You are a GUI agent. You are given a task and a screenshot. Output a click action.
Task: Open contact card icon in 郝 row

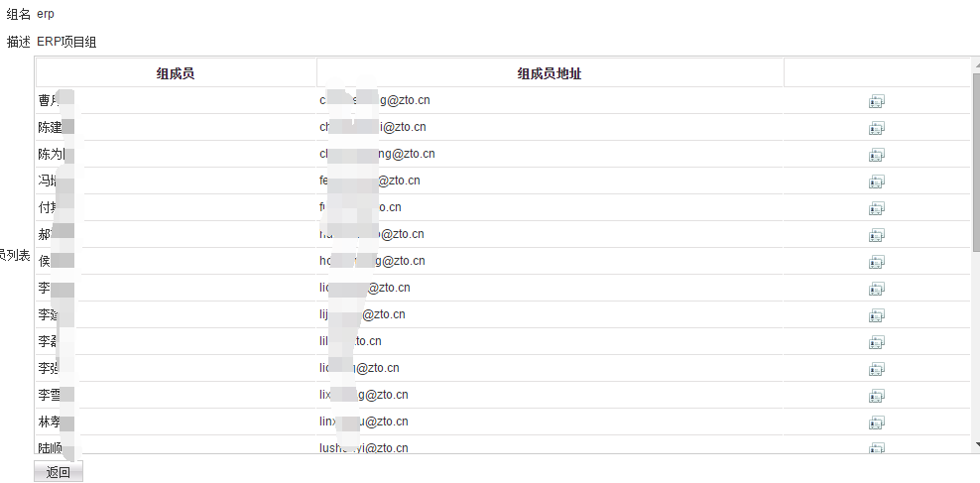pos(876,236)
